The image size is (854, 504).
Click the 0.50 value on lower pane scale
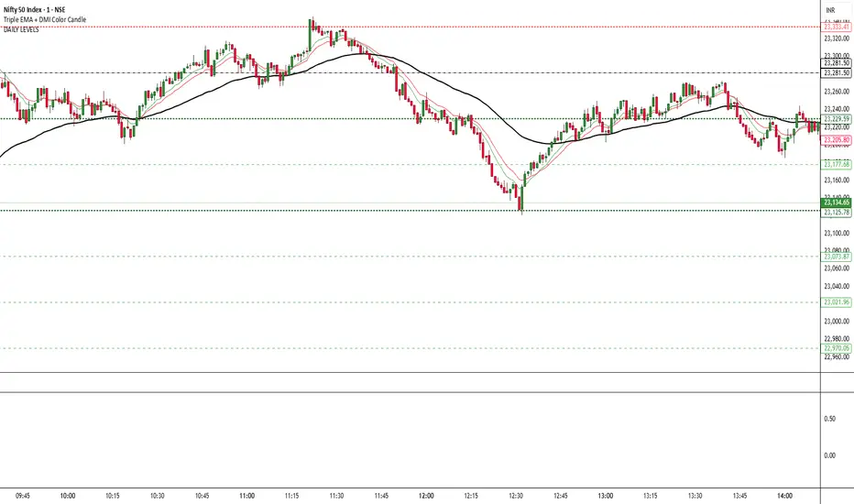tap(829, 419)
